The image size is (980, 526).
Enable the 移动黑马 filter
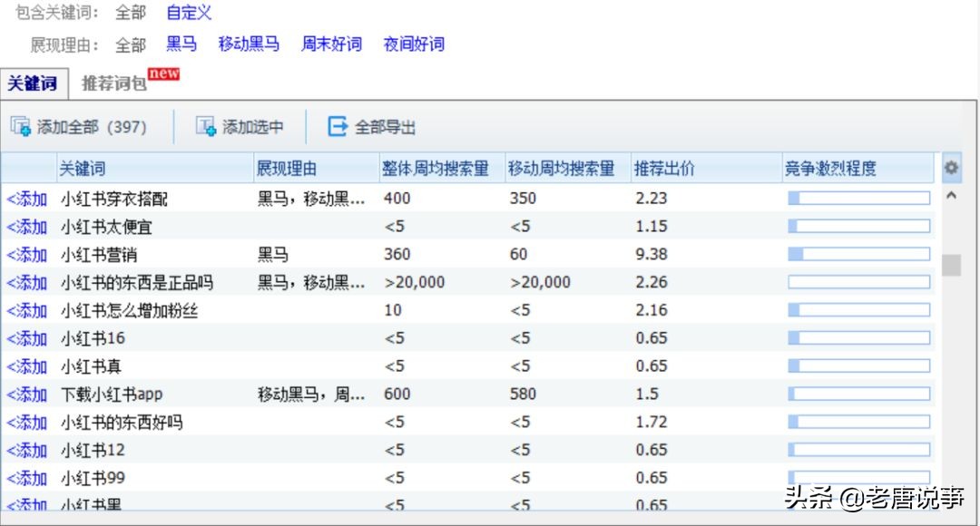click(x=249, y=44)
